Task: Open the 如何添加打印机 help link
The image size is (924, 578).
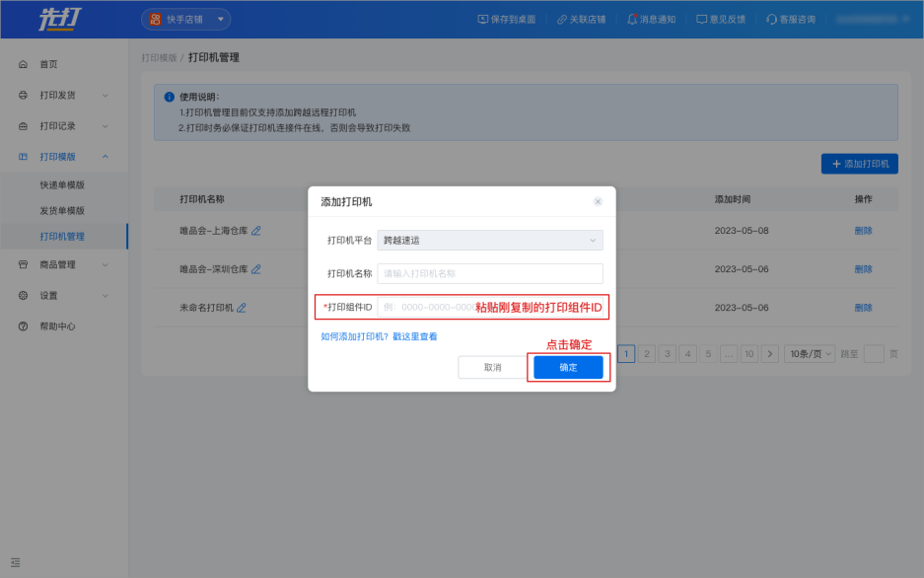Action: (379, 336)
